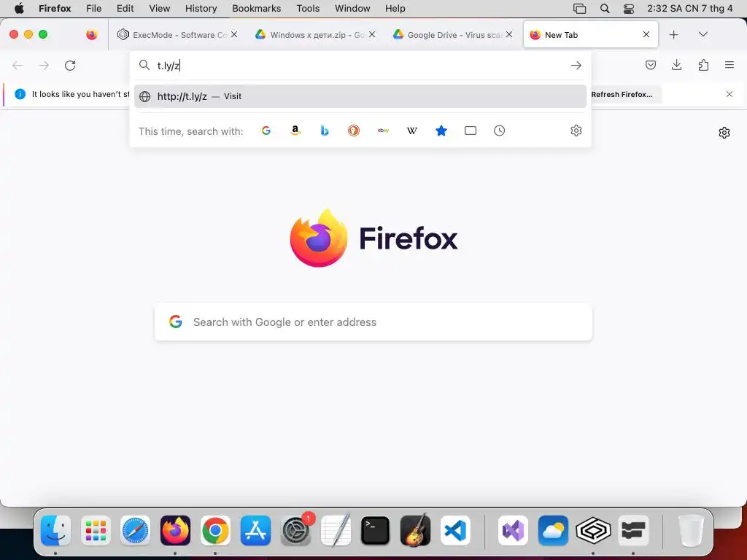Open the Extensions puzzle icon
747x560 pixels.
(703, 65)
